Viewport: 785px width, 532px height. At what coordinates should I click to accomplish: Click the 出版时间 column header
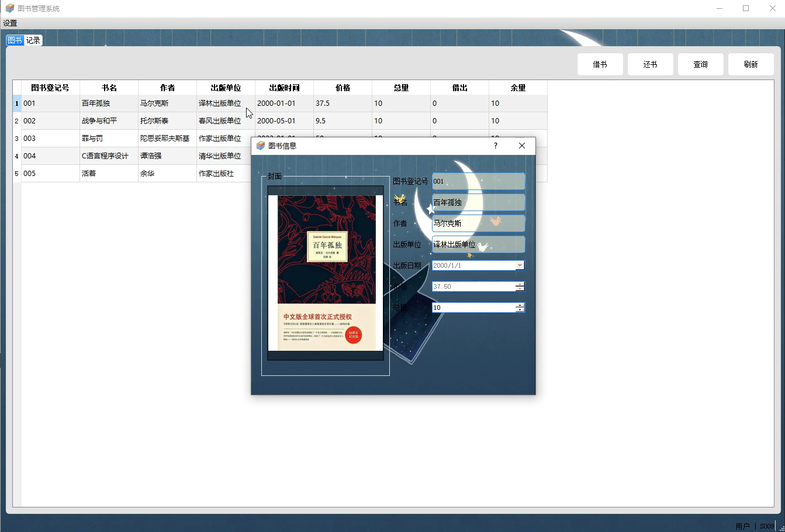click(x=283, y=88)
